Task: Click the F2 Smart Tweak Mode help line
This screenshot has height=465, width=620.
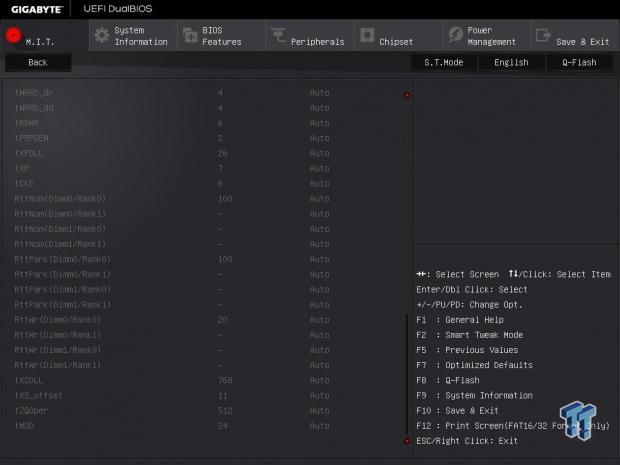Action: click(x=470, y=335)
